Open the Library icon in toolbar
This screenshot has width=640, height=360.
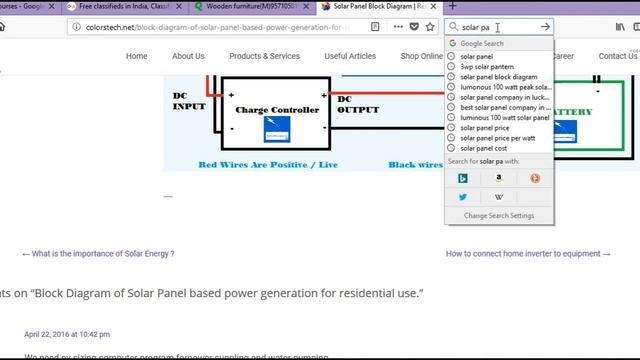tap(620, 27)
